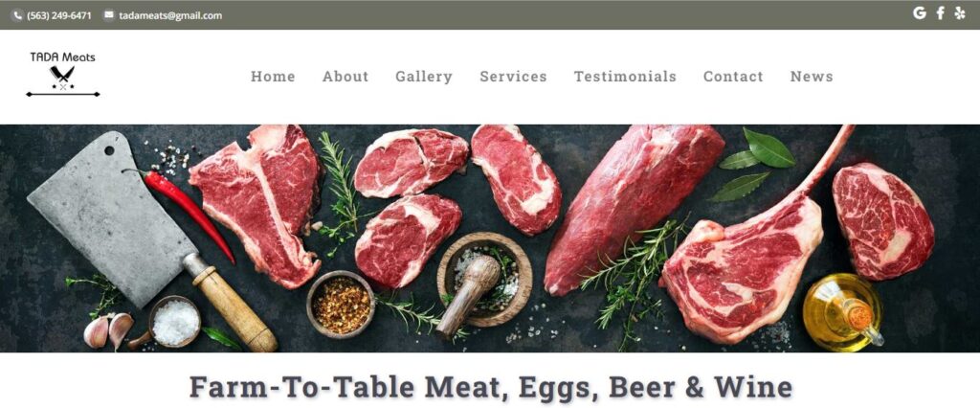Screen dimensions: 980x408
Task: Click the olive oil bottle in banner
Action: pyautogui.click(x=842, y=313)
